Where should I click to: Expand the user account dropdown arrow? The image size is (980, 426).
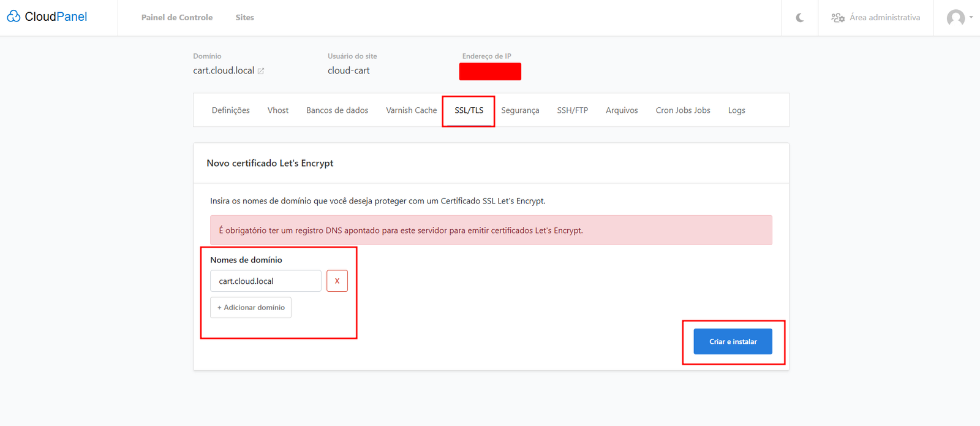click(x=971, y=17)
